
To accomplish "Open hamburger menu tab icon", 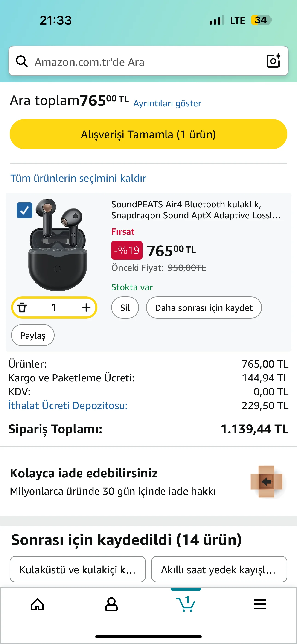I will (x=260, y=605).
